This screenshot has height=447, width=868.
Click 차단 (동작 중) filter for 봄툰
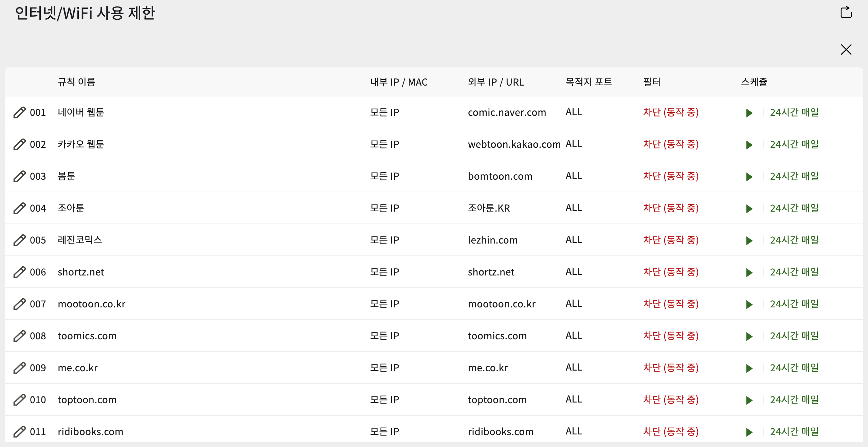671,176
